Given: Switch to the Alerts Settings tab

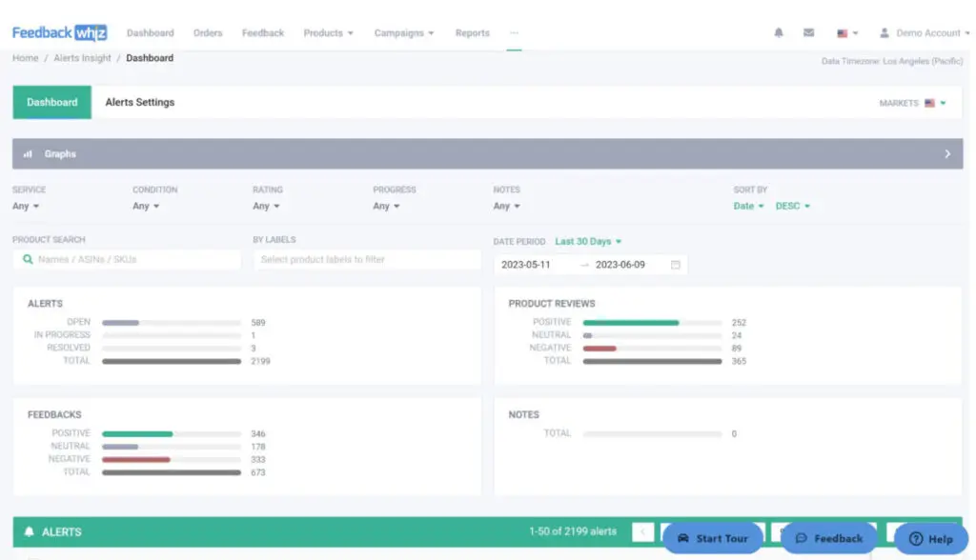Looking at the screenshot, I should 139,103.
